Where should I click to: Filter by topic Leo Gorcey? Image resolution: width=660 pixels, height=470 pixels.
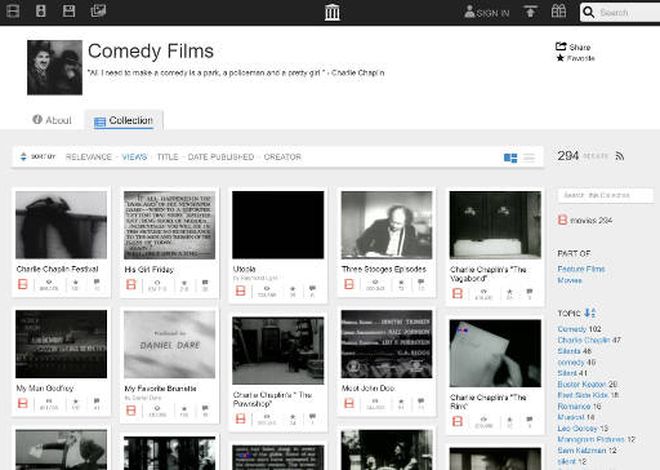577,428
